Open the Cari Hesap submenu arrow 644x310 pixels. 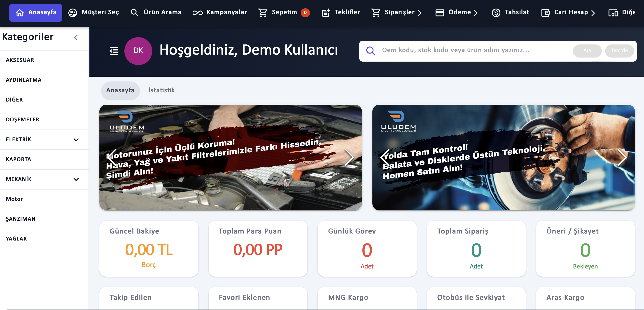(x=593, y=13)
